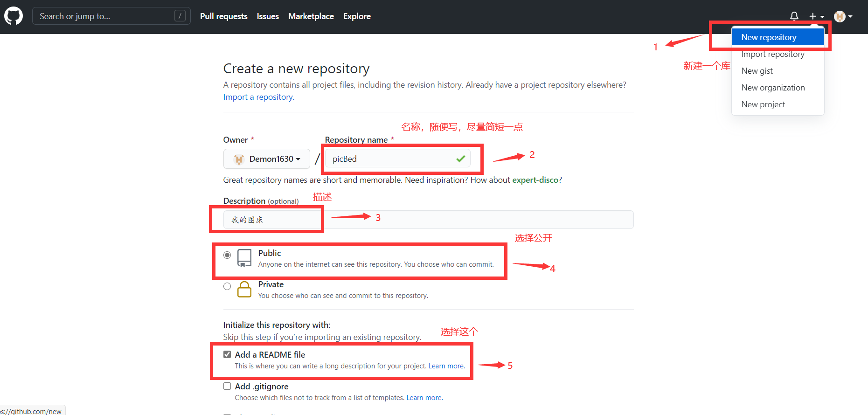Click the lock icon beside Private
This screenshot has width=868, height=415.
coord(244,289)
